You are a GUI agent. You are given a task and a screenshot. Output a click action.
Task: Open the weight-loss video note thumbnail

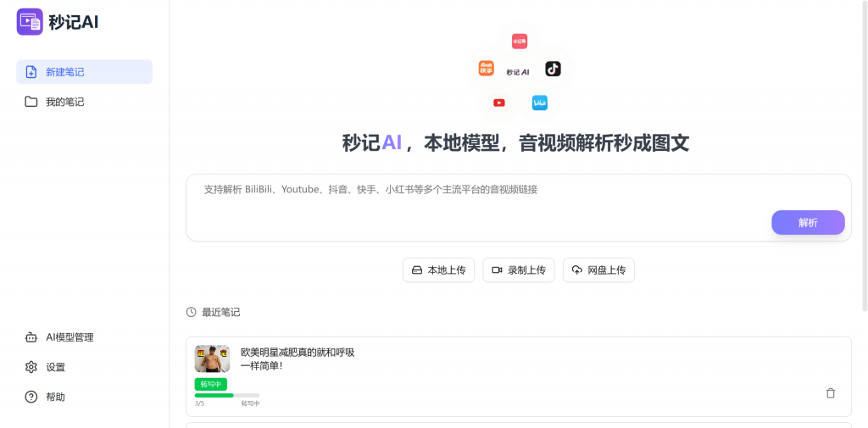coord(212,359)
